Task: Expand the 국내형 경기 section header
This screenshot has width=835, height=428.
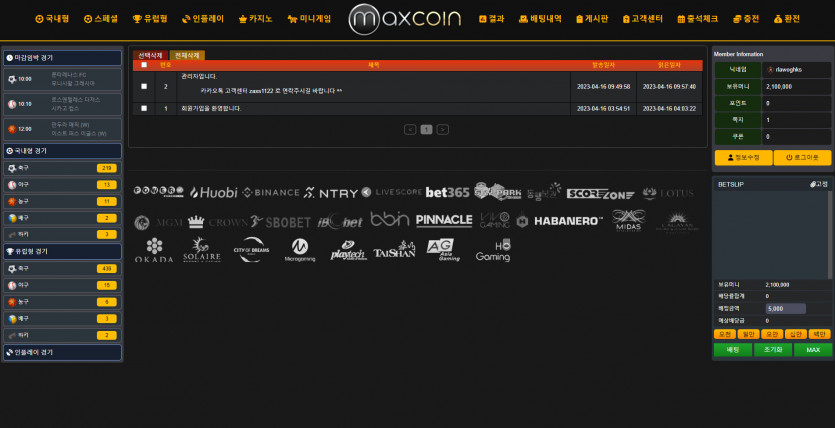Action: (x=62, y=150)
